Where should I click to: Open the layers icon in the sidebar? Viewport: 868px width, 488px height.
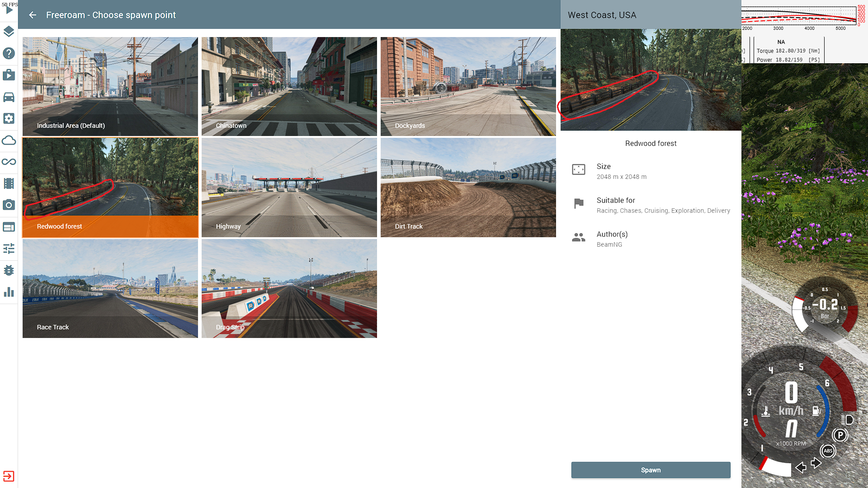click(x=9, y=32)
